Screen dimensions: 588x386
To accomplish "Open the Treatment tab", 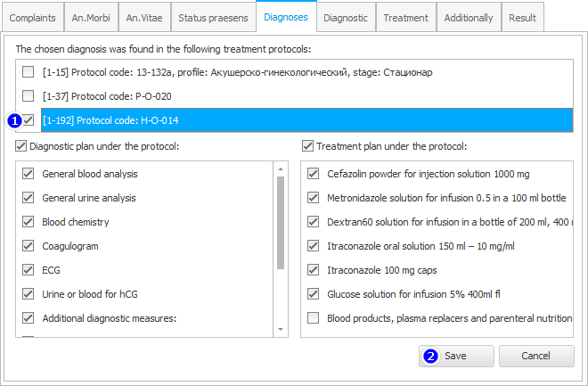I will click(x=405, y=18).
